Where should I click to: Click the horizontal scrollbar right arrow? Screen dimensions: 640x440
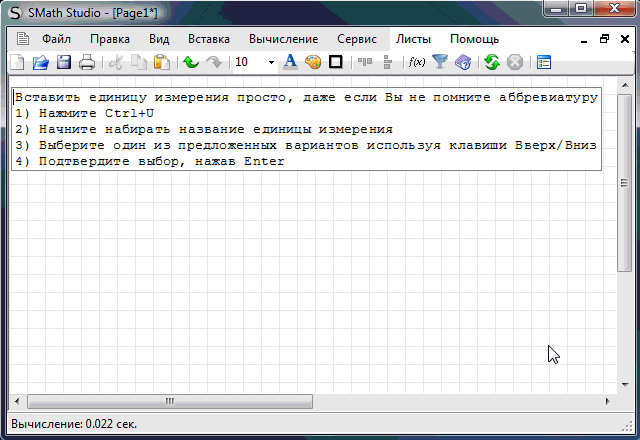coord(608,401)
